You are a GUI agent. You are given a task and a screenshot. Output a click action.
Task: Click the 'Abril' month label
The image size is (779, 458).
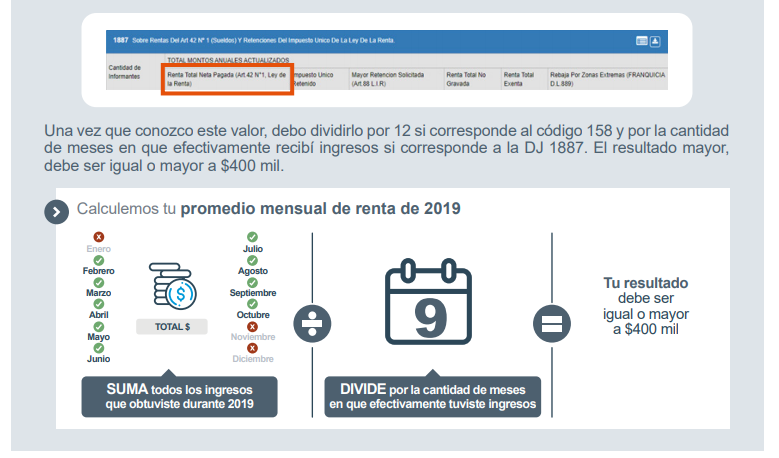[x=98, y=314]
